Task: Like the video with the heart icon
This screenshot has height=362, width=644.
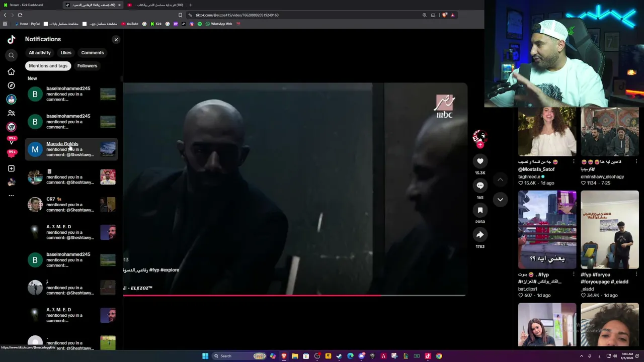Action: (x=480, y=161)
